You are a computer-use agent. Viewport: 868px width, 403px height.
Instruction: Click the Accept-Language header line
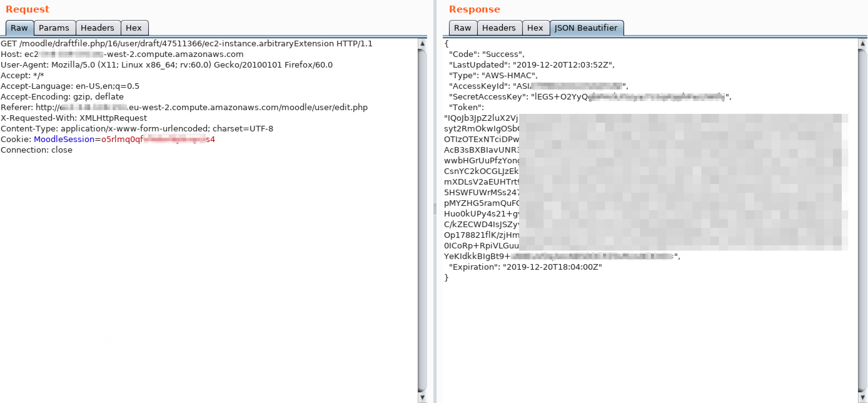[70, 86]
